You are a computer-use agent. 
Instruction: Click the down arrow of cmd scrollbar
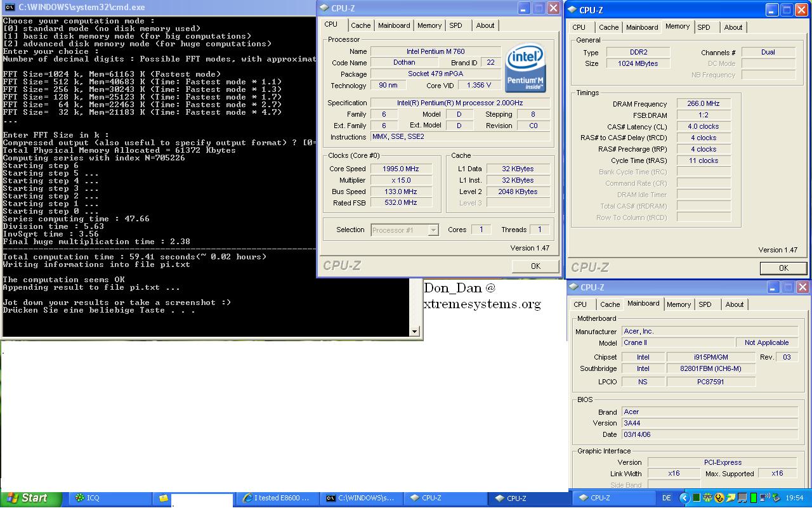click(x=415, y=331)
